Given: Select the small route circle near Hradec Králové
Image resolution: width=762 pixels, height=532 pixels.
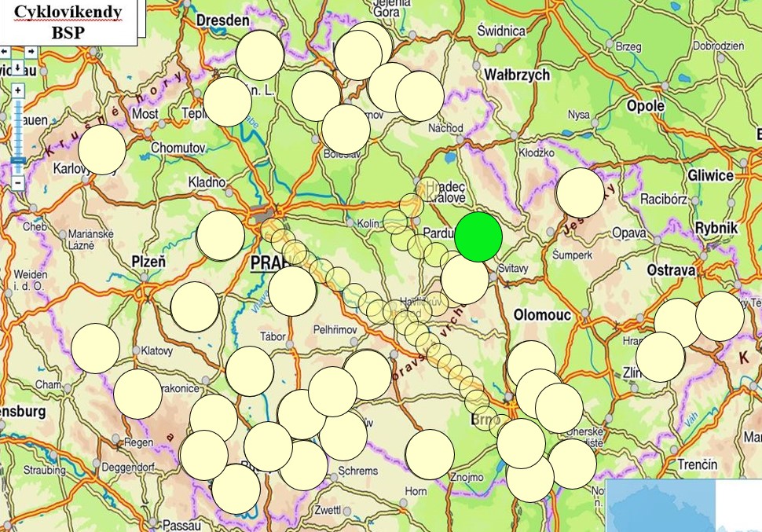Looking at the screenshot, I should click(x=428, y=190).
